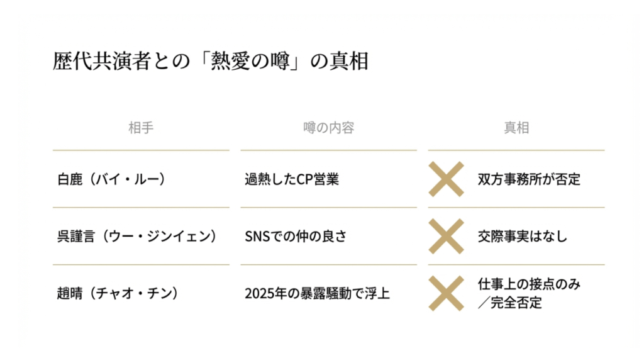Select the 過熱したCP営業 cell
644x348 pixels.
[292, 179]
